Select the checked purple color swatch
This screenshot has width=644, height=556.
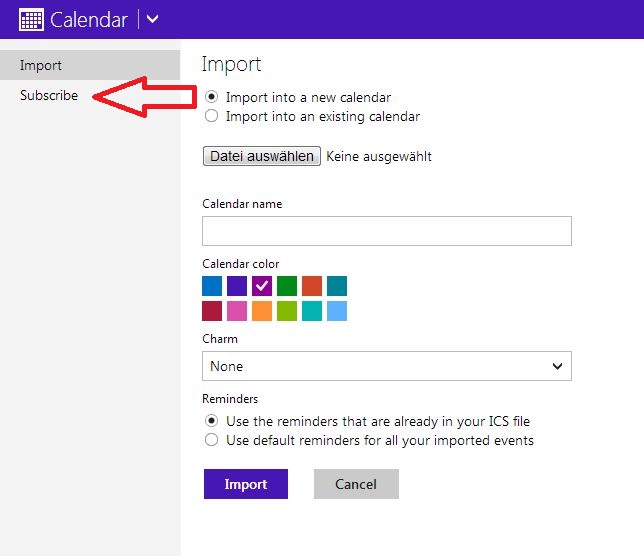point(262,286)
